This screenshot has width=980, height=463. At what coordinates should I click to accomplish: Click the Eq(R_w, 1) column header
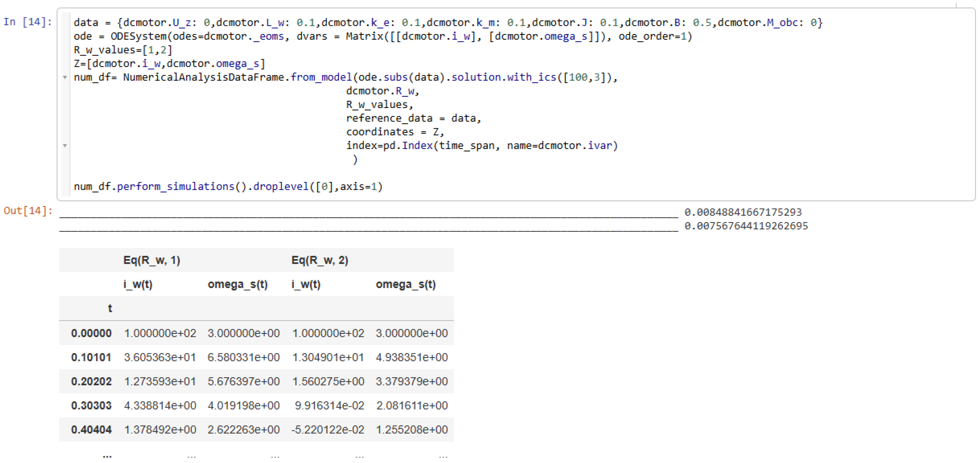pyautogui.click(x=151, y=261)
